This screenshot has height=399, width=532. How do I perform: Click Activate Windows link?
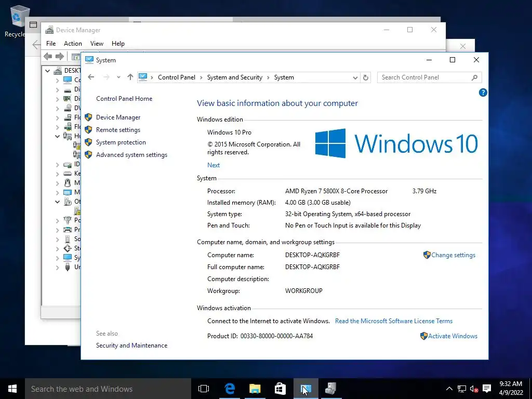(x=453, y=336)
